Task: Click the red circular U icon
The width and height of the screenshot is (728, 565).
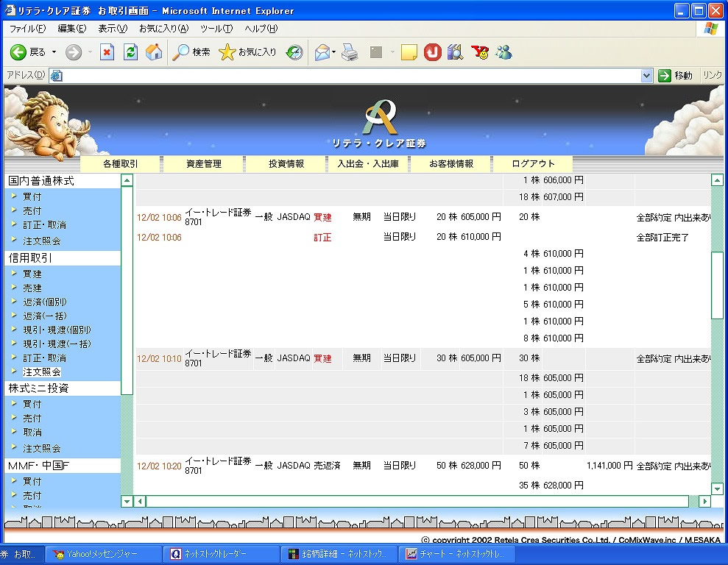Action: pyautogui.click(x=432, y=52)
